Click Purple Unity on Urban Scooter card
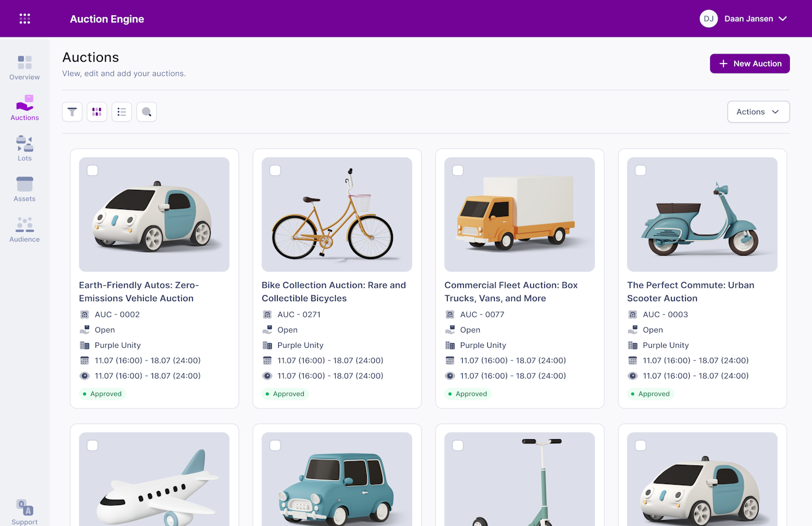 pyautogui.click(x=666, y=345)
